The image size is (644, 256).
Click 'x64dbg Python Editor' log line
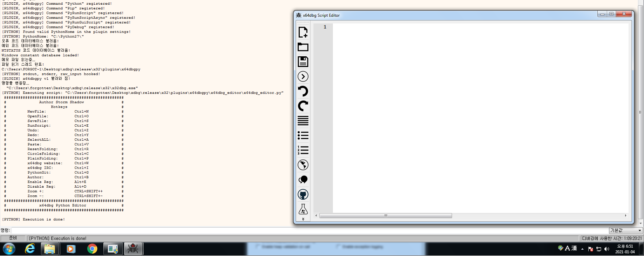(62, 205)
